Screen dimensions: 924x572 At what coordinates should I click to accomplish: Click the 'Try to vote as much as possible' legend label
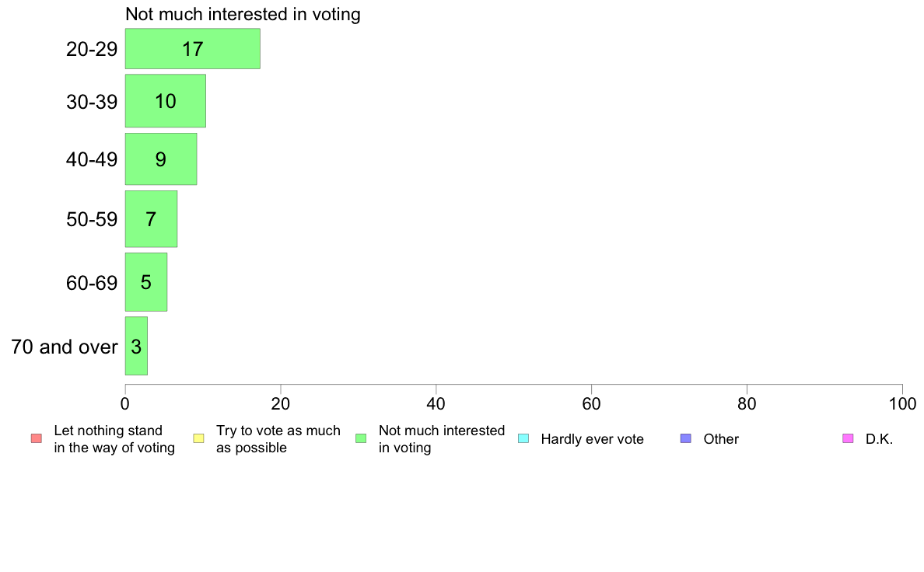pos(278,439)
